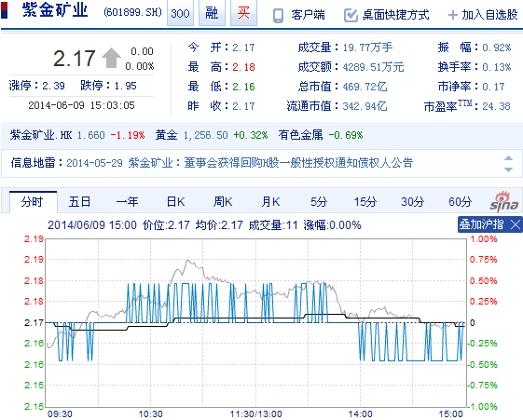Switch to the 周K chart tab
Viewport: 523px width, 420px height.
click(223, 202)
